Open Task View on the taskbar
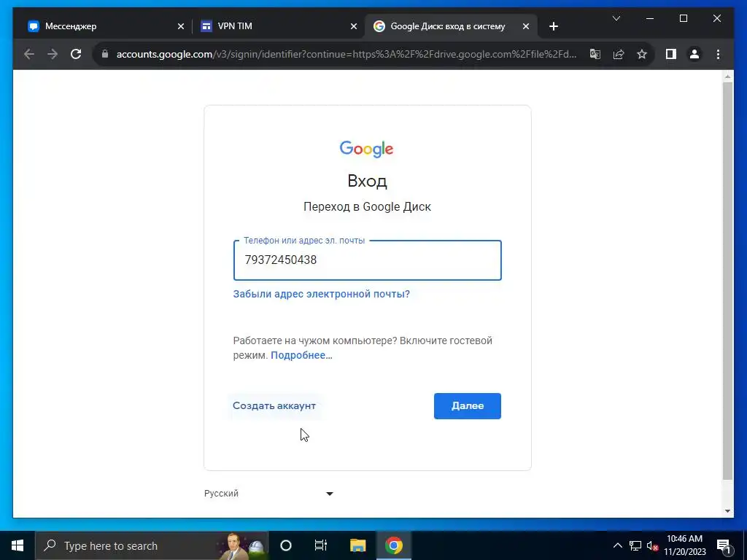Viewport: 747px width, 560px height. click(x=321, y=545)
